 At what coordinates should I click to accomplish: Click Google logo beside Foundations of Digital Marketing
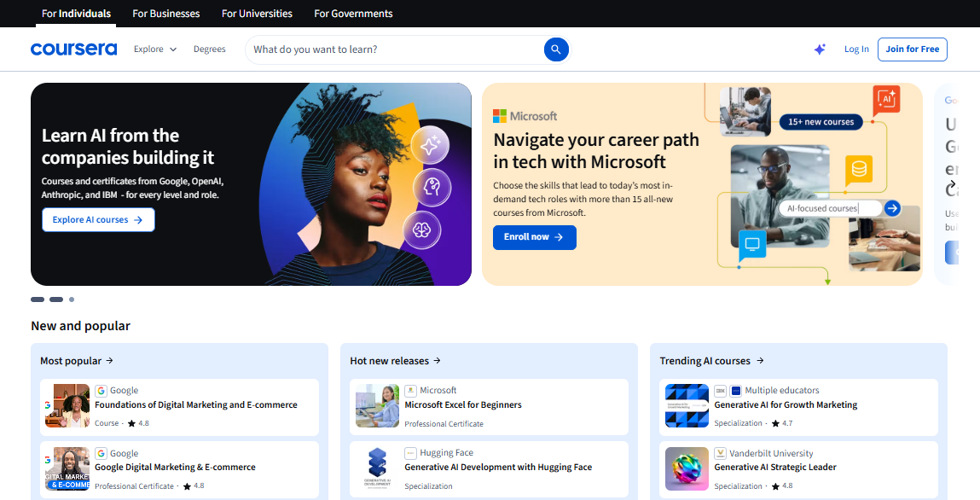click(101, 391)
